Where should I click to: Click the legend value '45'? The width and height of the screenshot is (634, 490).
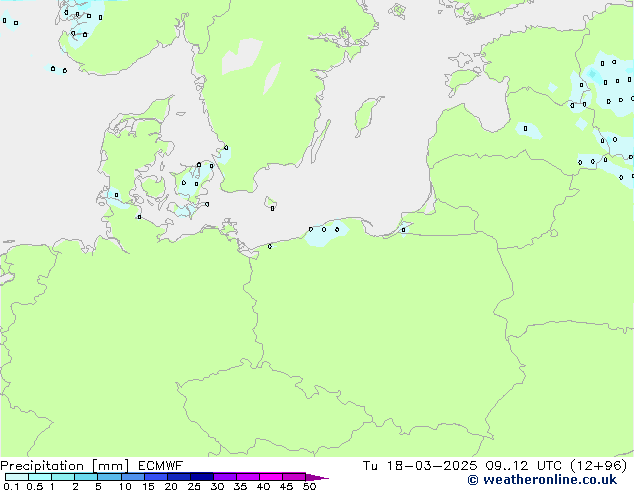[286, 486]
